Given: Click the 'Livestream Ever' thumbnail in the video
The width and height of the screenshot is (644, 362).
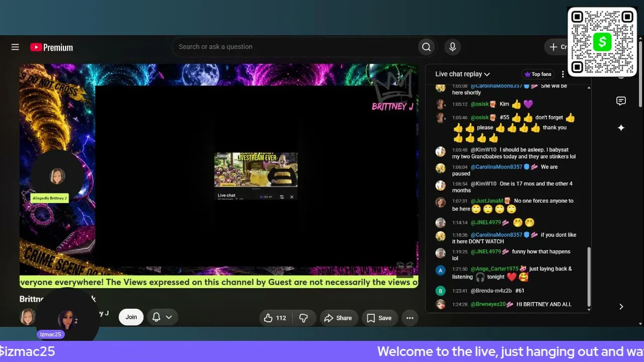Looking at the screenshot, I should pyautogui.click(x=256, y=170).
